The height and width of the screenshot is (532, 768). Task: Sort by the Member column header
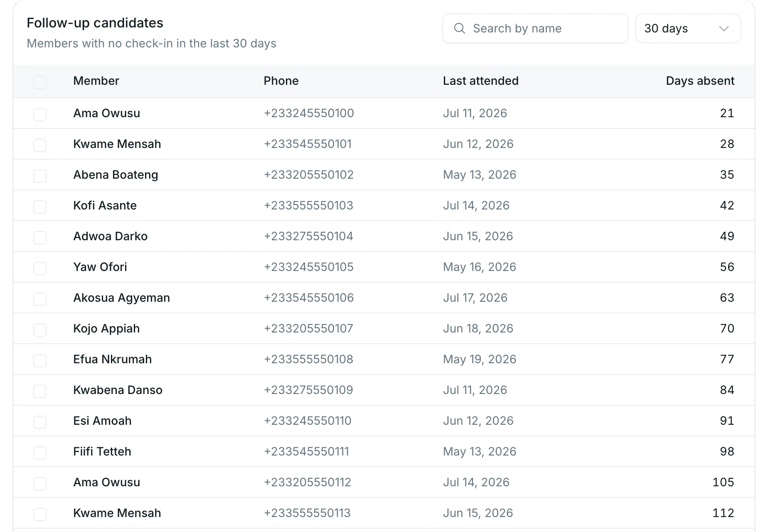(x=96, y=81)
